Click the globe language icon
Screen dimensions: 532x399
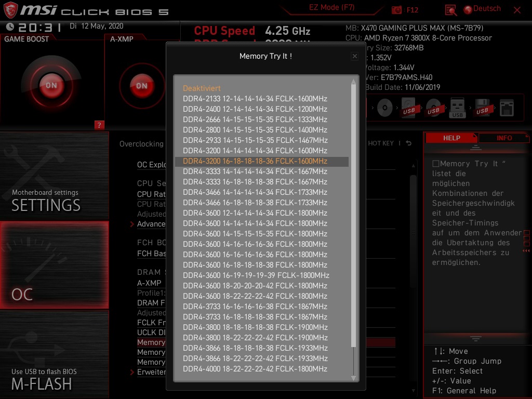(x=468, y=9)
